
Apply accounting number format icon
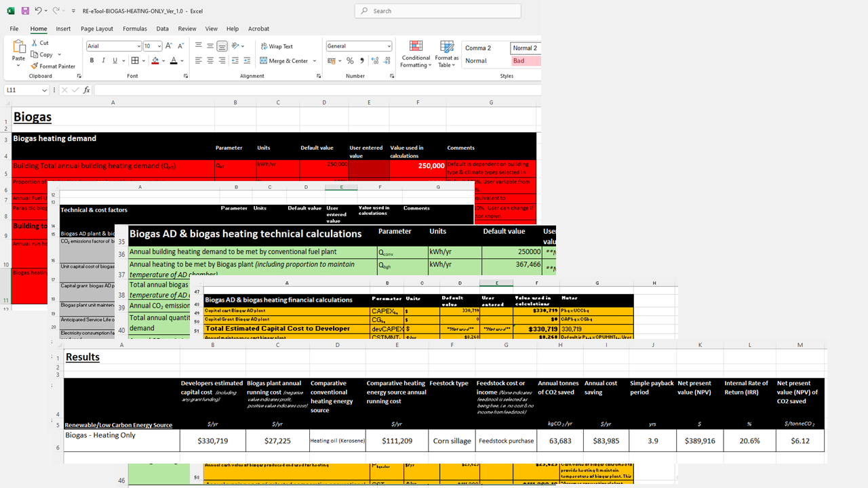pos(332,60)
